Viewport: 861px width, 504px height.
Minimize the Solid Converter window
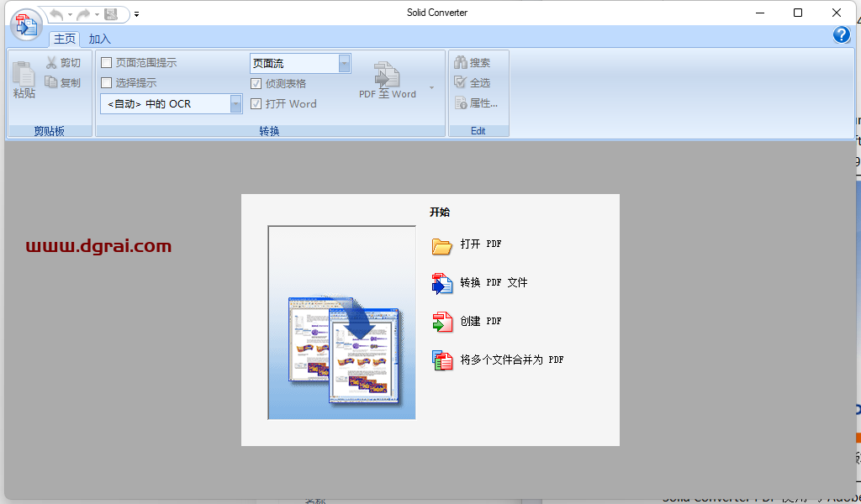(x=760, y=13)
